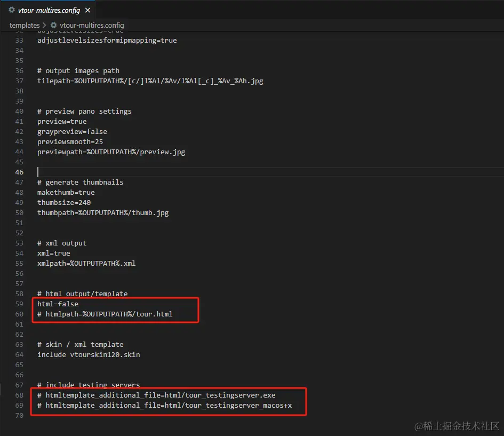The image size is (504, 436).
Task: Click line number 64 in the gutter
Action: [x=19, y=355]
